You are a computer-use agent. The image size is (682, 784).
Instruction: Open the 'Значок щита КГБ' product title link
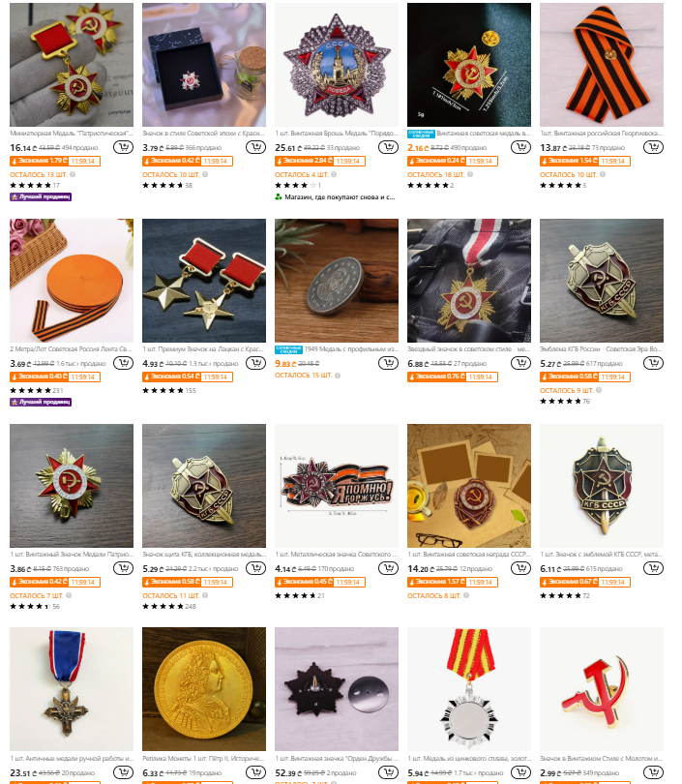click(204, 555)
